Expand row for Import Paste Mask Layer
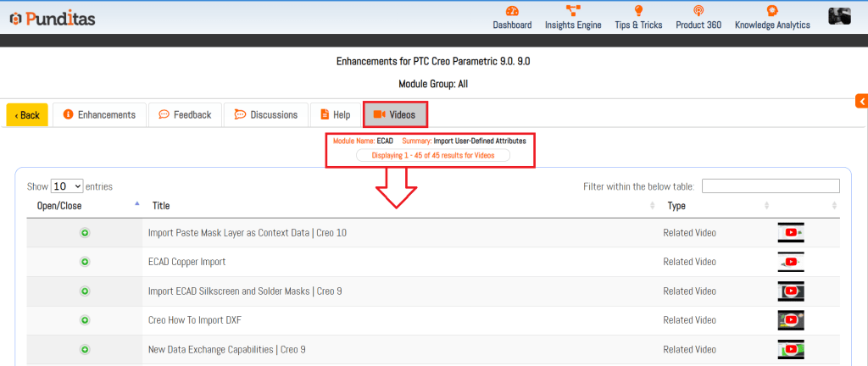The image size is (868, 366). pyautogui.click(x=85, y=233)
